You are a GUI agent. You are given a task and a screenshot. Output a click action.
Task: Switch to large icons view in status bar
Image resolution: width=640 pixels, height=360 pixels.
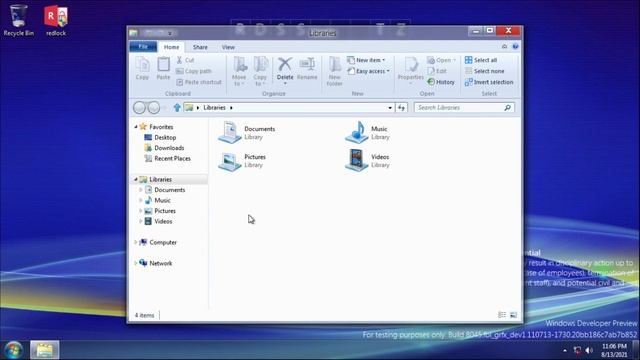point(513,315)
